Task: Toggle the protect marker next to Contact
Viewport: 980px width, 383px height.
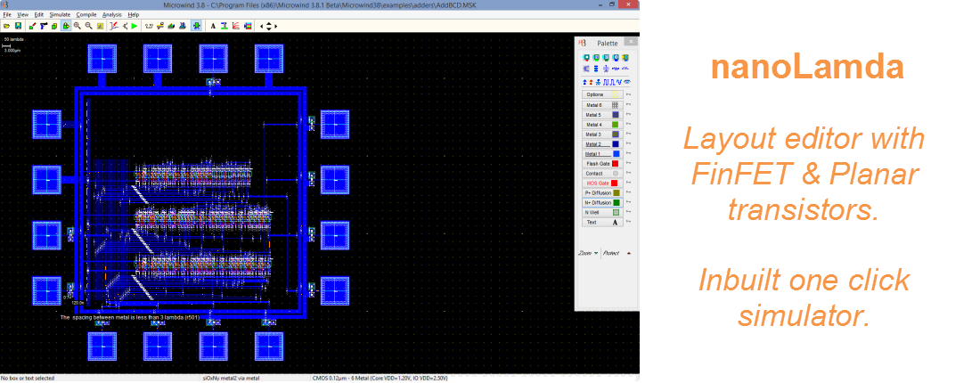Action: pos(628,173)
